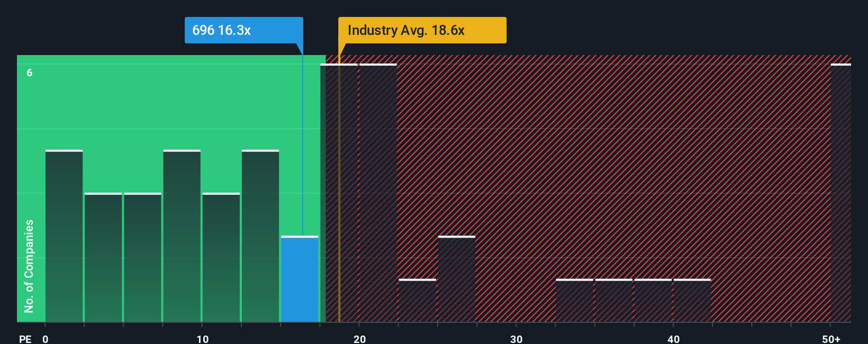Image resolution: width=868 pixels, height=344 pixels.
Task: Click the short bar at PE 32.5-35
Action: 575,300
